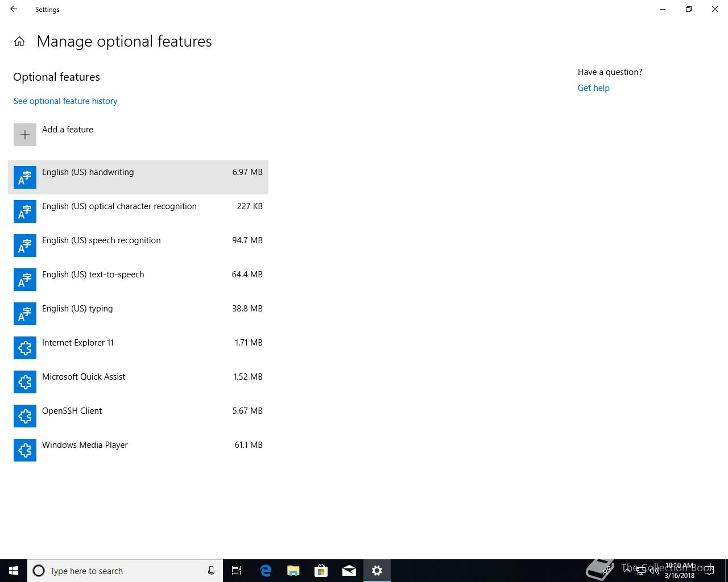Image resolution: width=728 pixels, height=582 pixels.
Task: Click the volume icon in the system tray
Action: click(x=654, y=571)
